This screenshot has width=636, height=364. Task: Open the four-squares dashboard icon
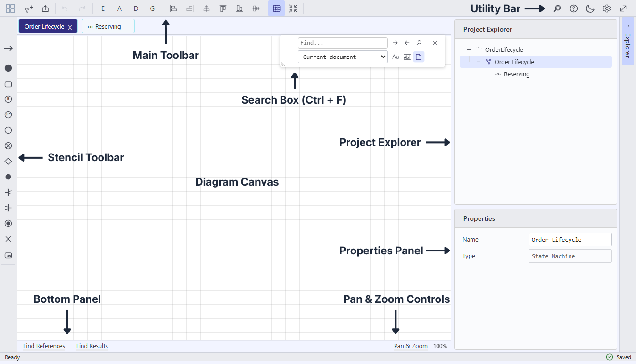10,8
